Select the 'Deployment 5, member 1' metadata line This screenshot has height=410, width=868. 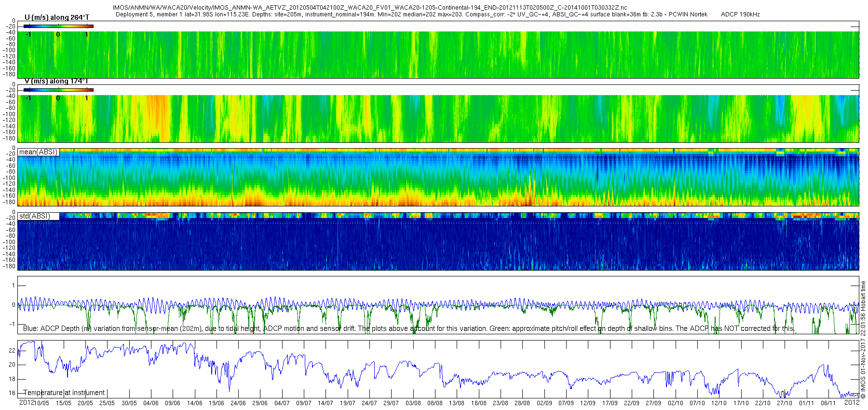click(x=411, y=14)
